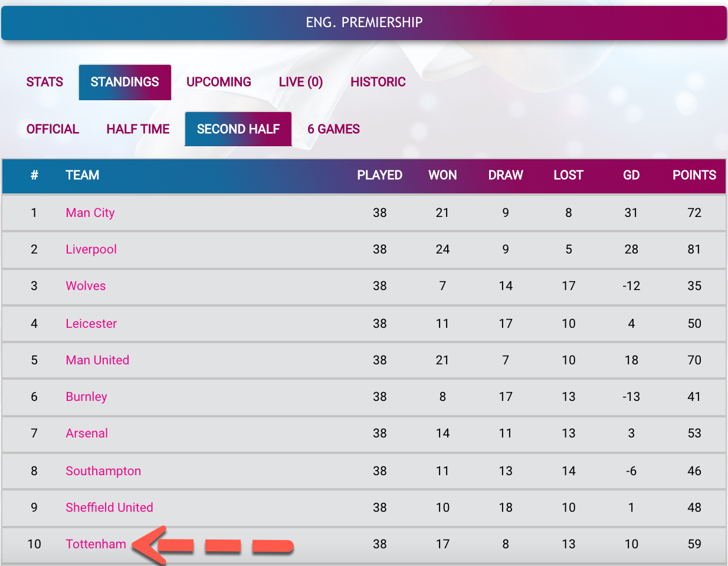
Task: Switch to HALF TIME standings
Action: pos(138,129)
